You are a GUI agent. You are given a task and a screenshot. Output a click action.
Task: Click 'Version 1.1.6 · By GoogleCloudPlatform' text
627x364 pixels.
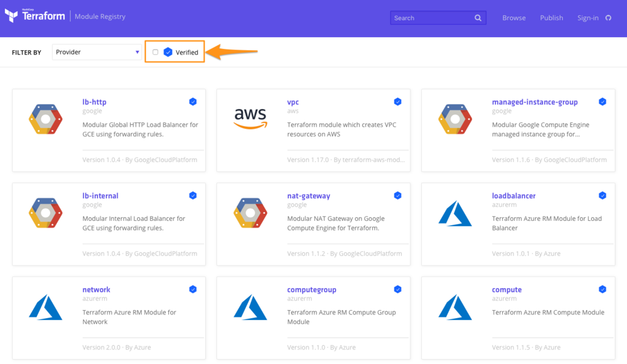[549, 160]
